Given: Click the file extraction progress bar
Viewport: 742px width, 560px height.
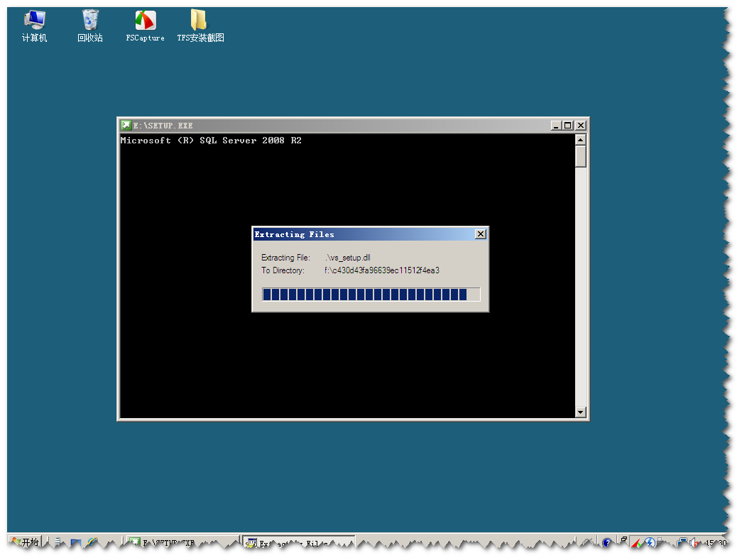Looking at the screenshot, I should click(x=371, y=295).
